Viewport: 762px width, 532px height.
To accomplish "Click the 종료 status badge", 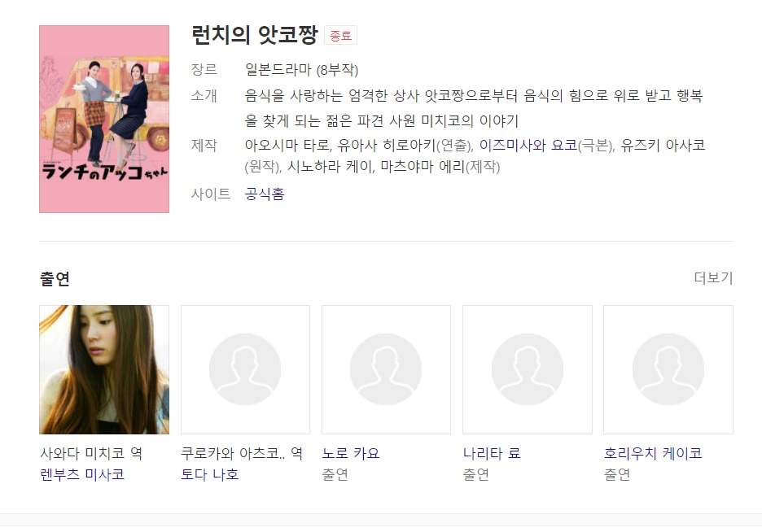I will coord(340,36).
